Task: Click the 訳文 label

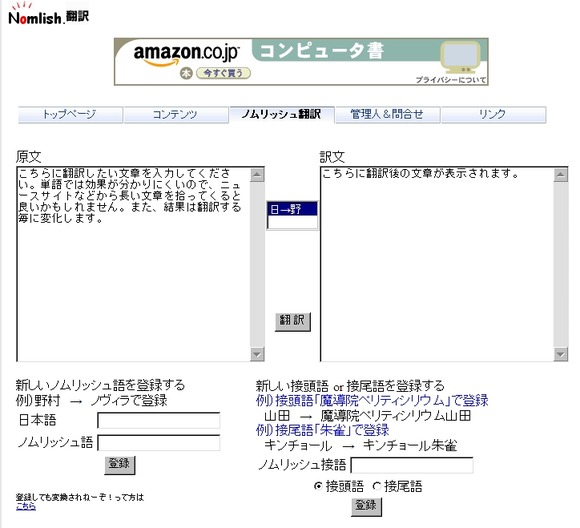Action: [332, 157]
